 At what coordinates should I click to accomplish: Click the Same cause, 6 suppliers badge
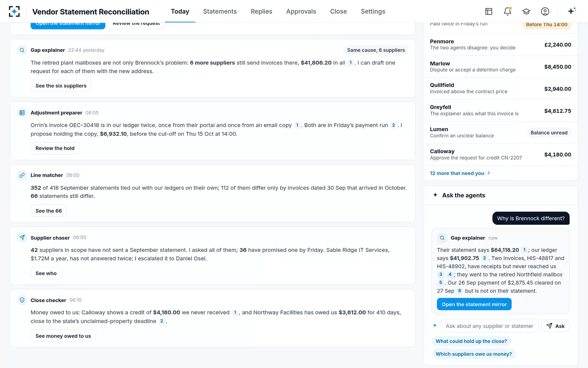376,50
